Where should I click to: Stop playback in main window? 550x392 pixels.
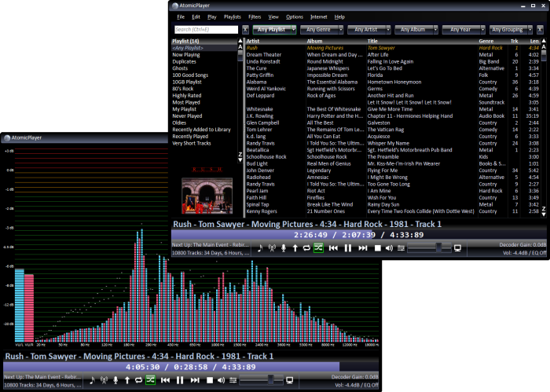[378, 248]
